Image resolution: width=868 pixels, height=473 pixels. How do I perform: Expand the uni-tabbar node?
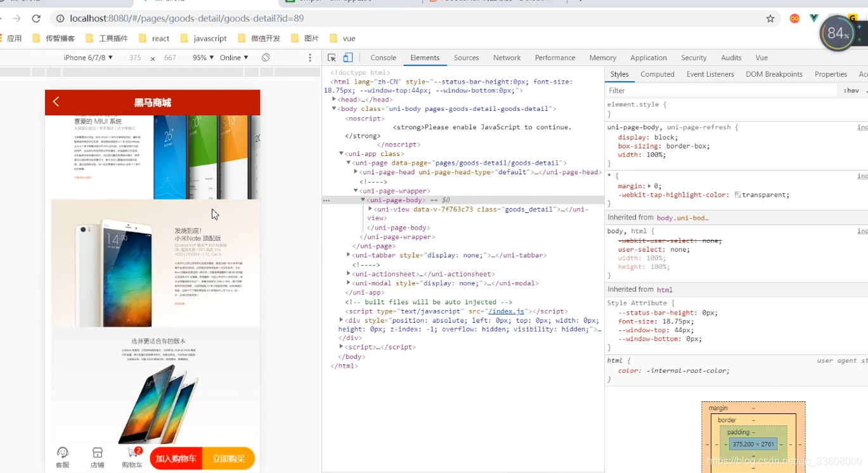tap(349, 255)
